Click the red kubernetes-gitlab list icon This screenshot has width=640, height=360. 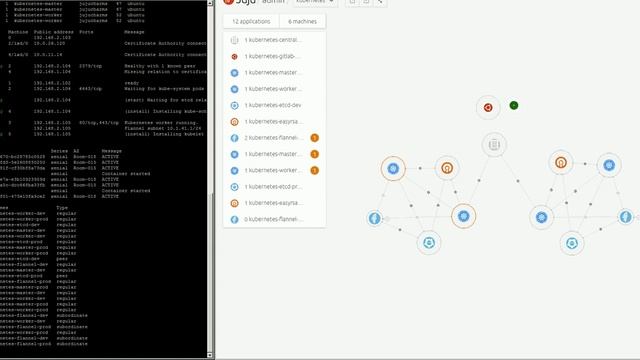click(234, 56)
